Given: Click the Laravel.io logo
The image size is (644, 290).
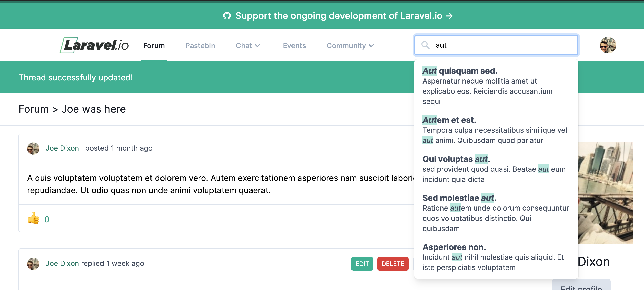Looking at the screenshot, I should [x=94, y=45].
